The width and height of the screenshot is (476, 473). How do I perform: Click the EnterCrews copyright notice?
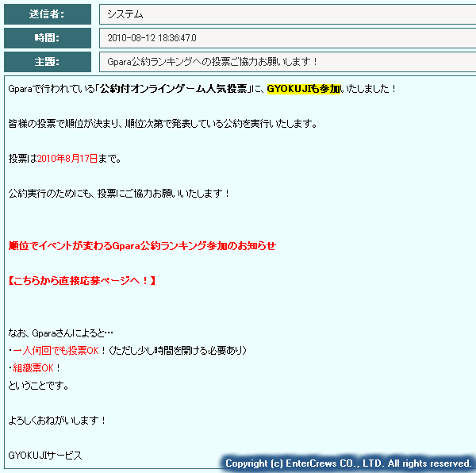point(348,463)
